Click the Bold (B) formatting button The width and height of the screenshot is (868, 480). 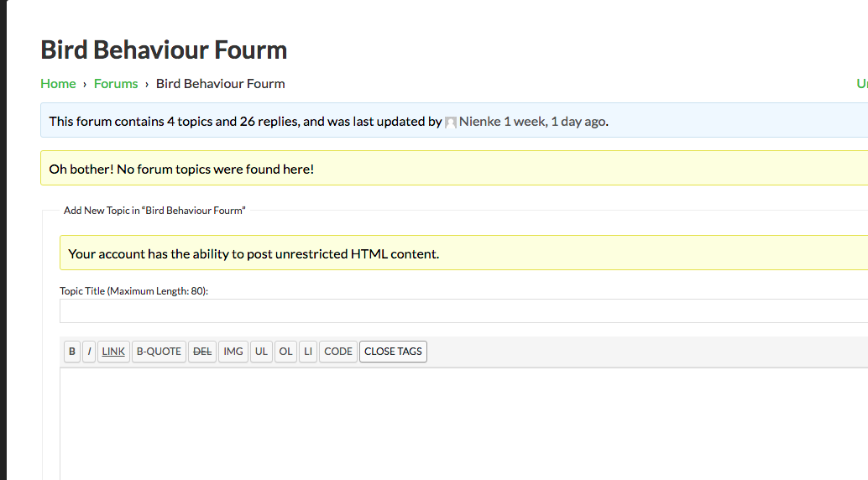click(x=72, y=352)
